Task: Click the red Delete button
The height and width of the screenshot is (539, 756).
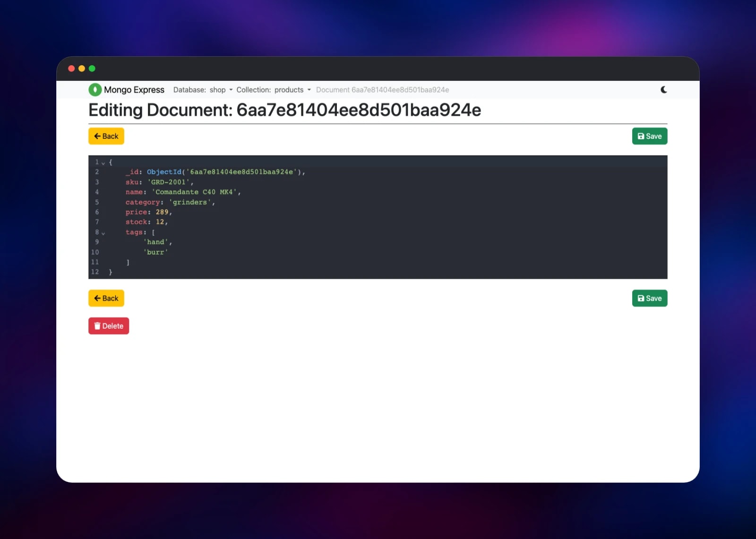Action: coord(109,326)
